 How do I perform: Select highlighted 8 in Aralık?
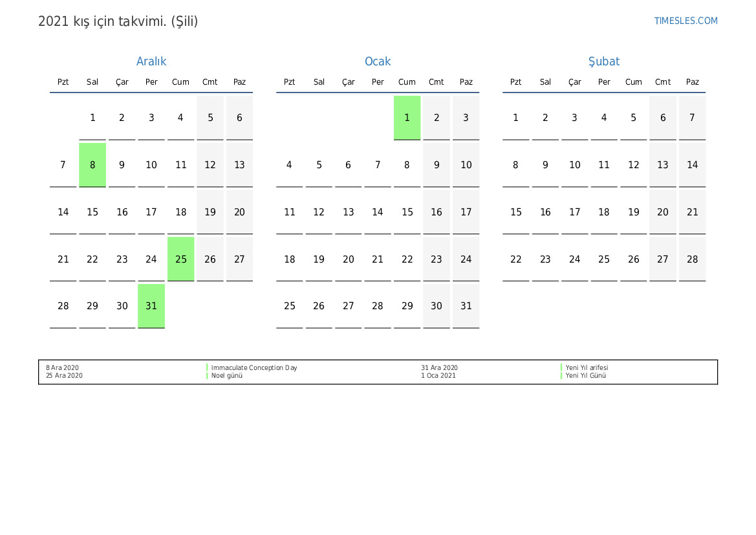[92, 165]
